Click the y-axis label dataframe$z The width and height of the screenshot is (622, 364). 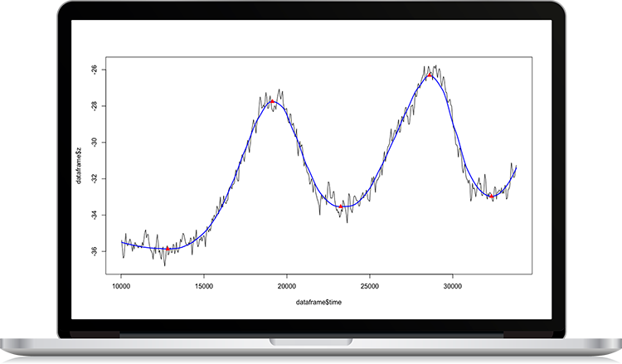coord(79,165)
